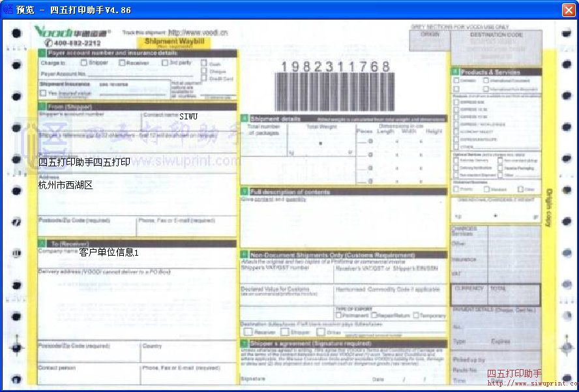
Task: Open the http://www.voodi.cn tracking link
Action: click(x=198, y=32)
